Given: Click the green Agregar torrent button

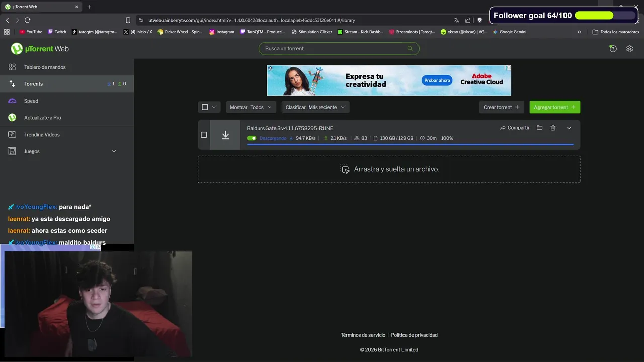Looking at the screenshot, I should [x=554, y=107].
